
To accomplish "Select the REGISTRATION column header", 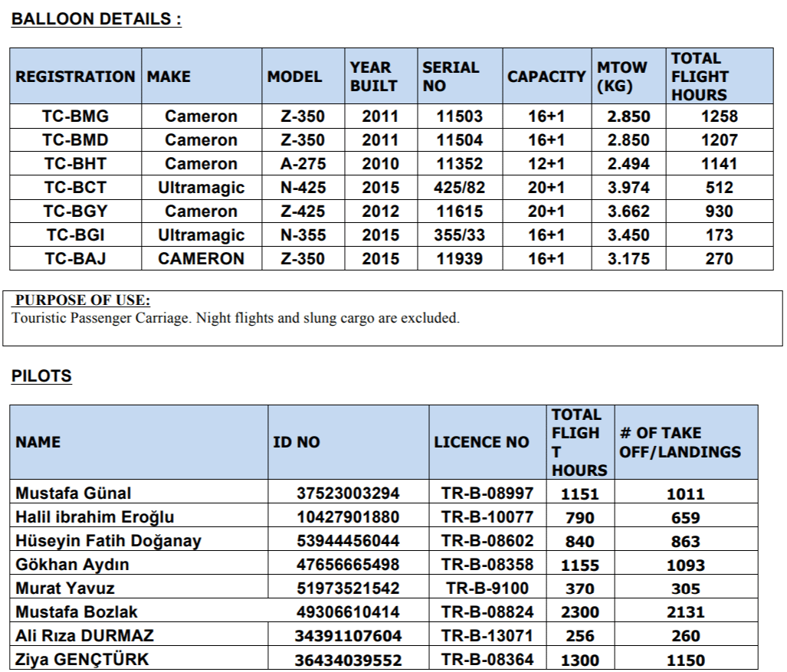I will click(75, 77).
